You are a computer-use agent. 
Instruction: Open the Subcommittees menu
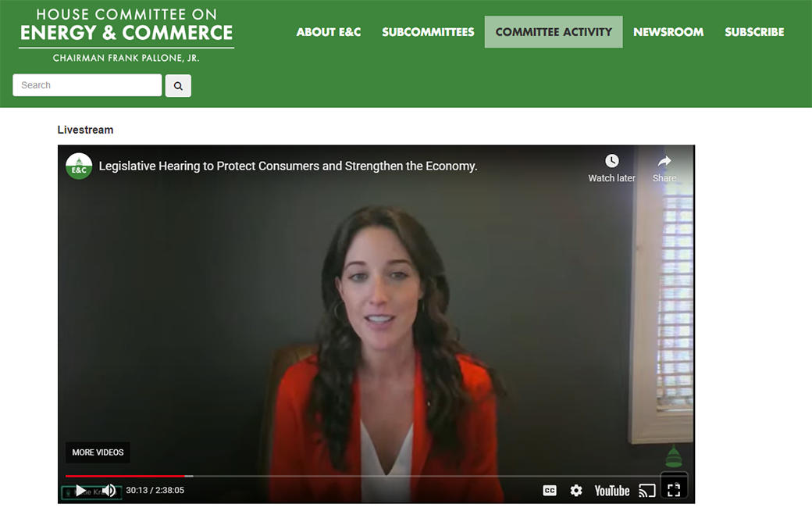[428, 32]
